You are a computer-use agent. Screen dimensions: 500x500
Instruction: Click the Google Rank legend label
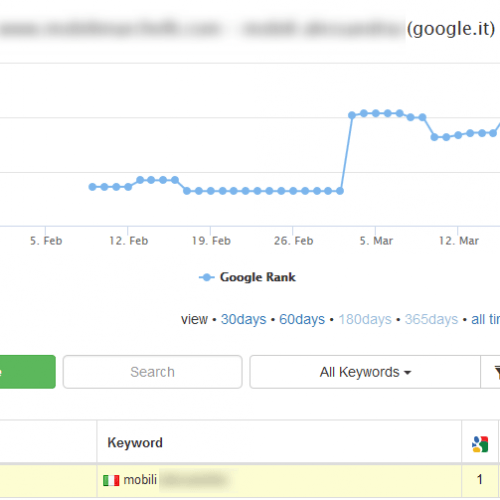258,277
